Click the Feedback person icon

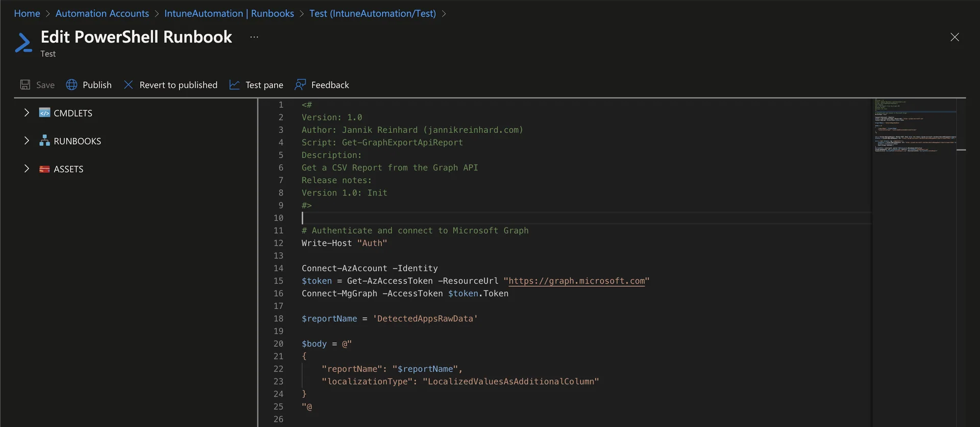[x=300, y=85]
